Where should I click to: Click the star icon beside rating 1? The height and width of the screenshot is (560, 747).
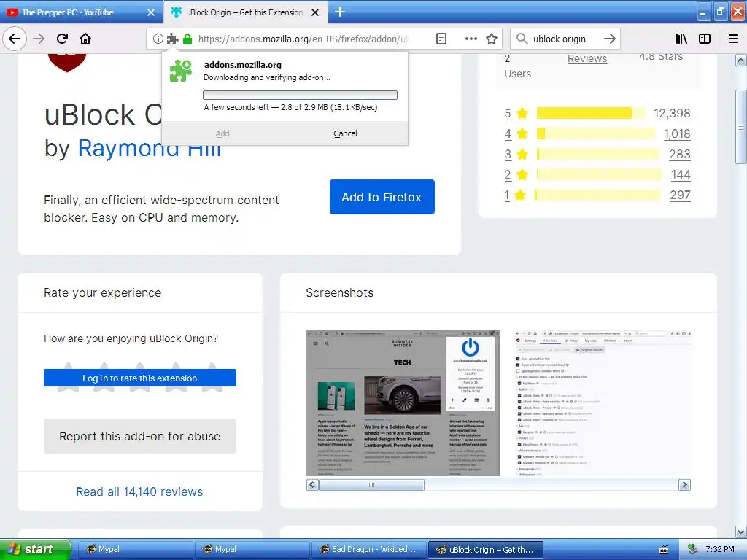point(520,195)
